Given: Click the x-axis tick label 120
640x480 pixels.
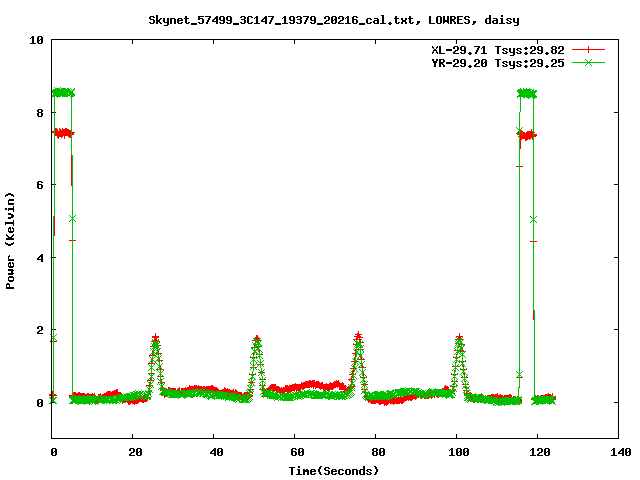Looking at the screenshot, I should (539, 452).
